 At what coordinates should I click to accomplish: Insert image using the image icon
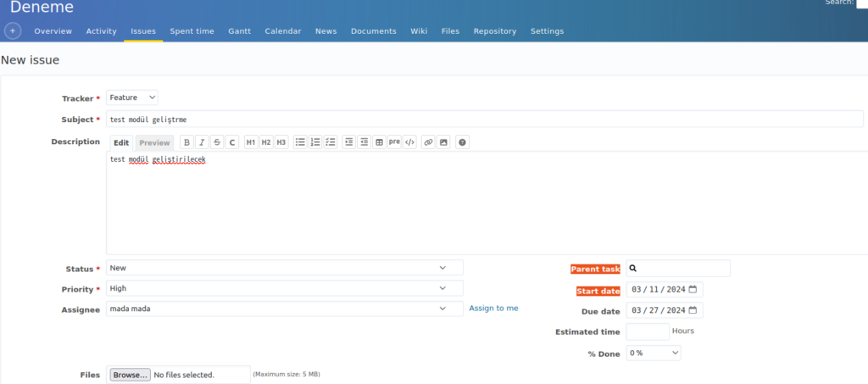[x=443, y=142]
